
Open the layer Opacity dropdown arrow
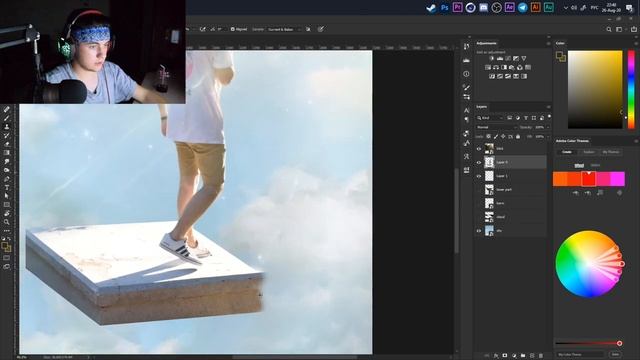coord(548,127)
